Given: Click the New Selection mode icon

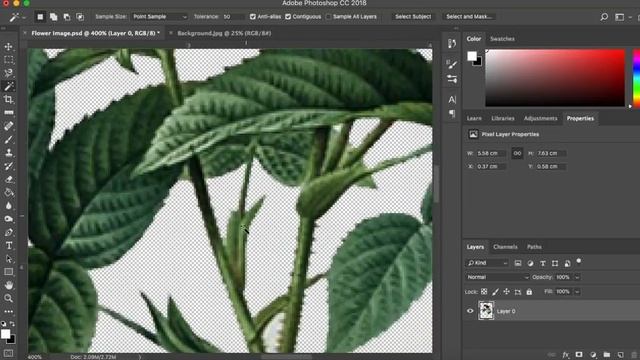Looking at the screenshot, I should pyautogui.click(x=40, y=17).
